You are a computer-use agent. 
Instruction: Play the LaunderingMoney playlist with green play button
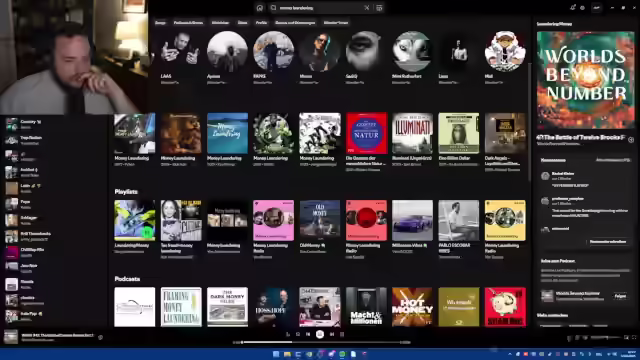(x=147, y=233)
